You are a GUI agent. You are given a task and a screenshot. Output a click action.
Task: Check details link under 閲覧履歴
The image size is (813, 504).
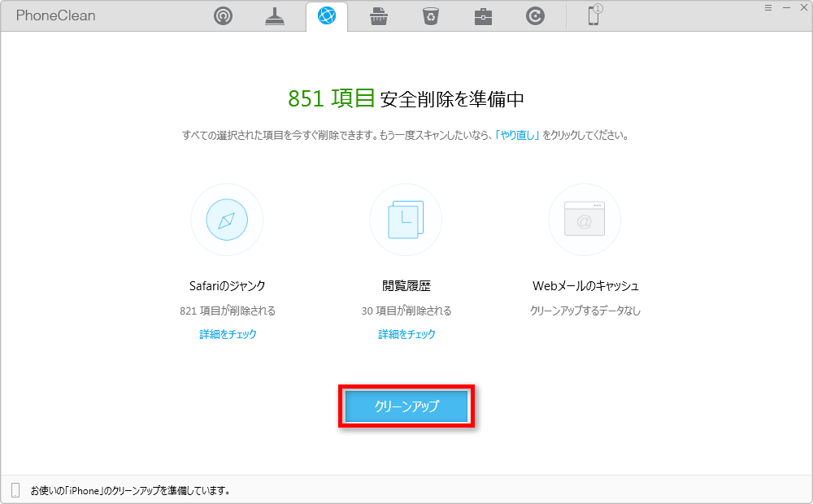coord(406,334)
